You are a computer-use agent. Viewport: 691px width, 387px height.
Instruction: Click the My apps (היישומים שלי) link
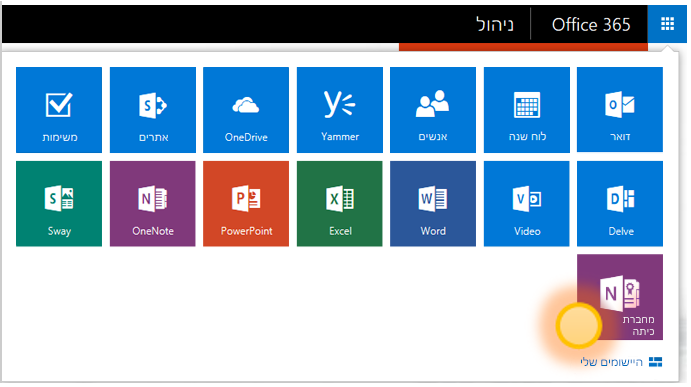(612, 362)
